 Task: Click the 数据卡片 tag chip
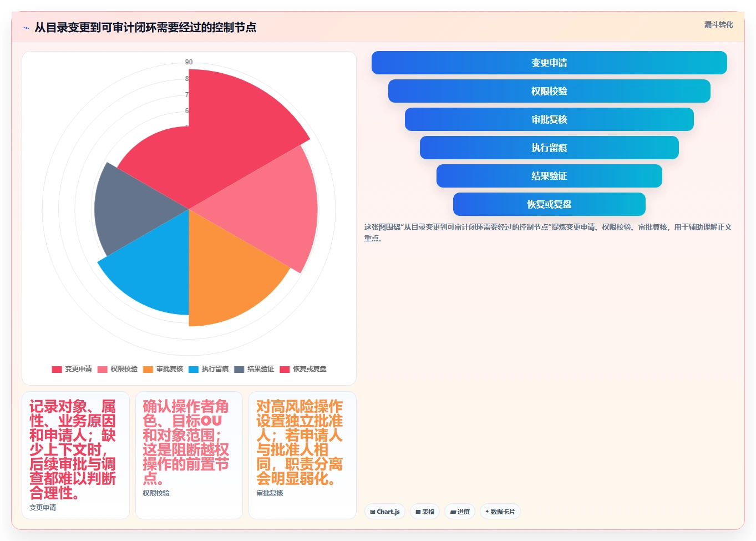500,512
